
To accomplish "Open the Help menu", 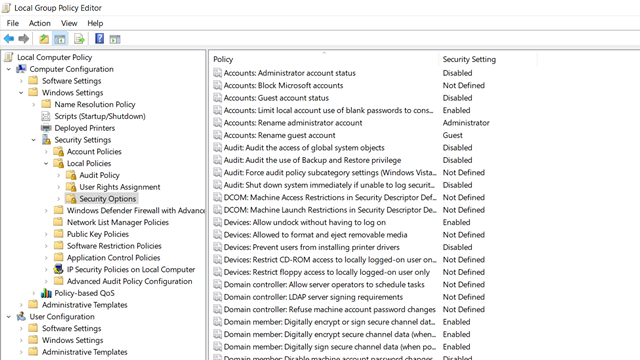I will (x=95, y=23).
